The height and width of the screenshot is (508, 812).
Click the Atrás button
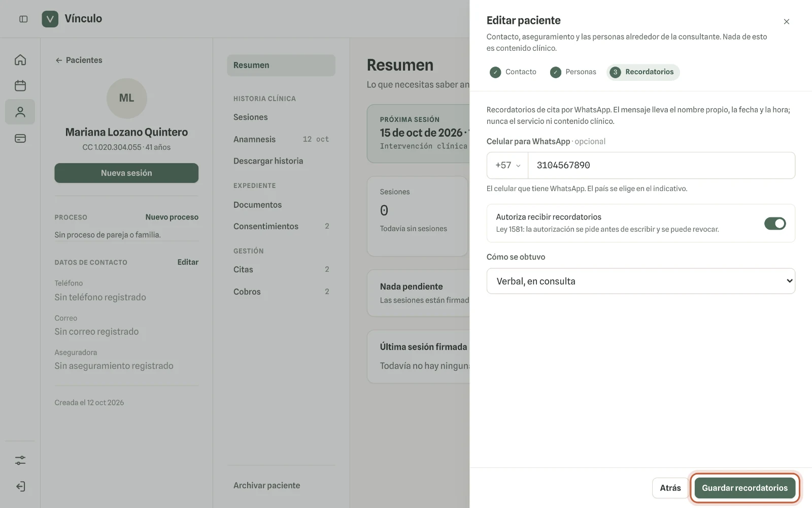click(670, 488)
